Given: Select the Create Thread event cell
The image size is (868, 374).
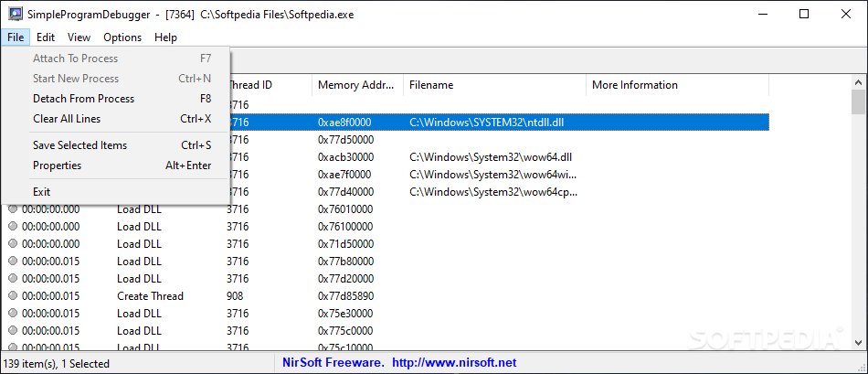Looking at the screenshot, I should (150, 295).
